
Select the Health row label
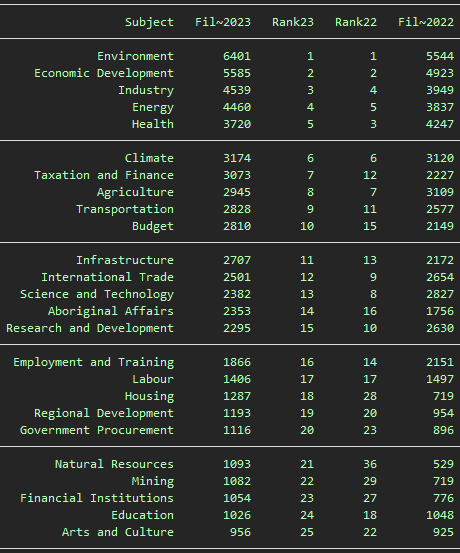153,124
